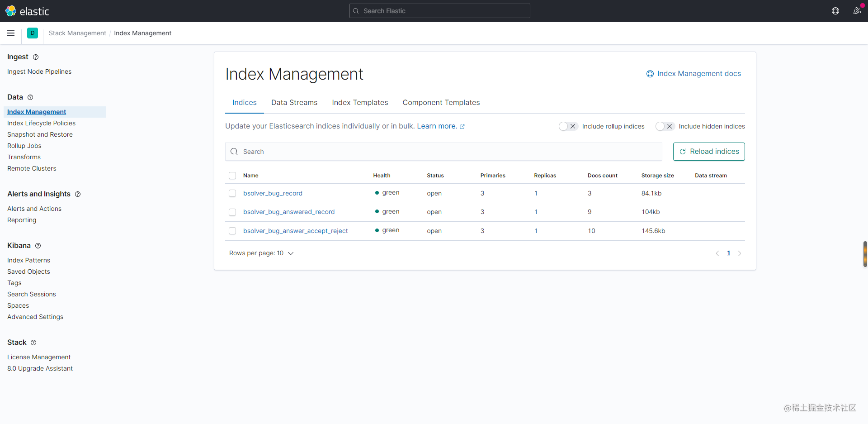Viewport: 868px width, 424px height.
Task: Click the page vertical scrollbar thumb
Action: pyautogui.click(x=865, y=254)
